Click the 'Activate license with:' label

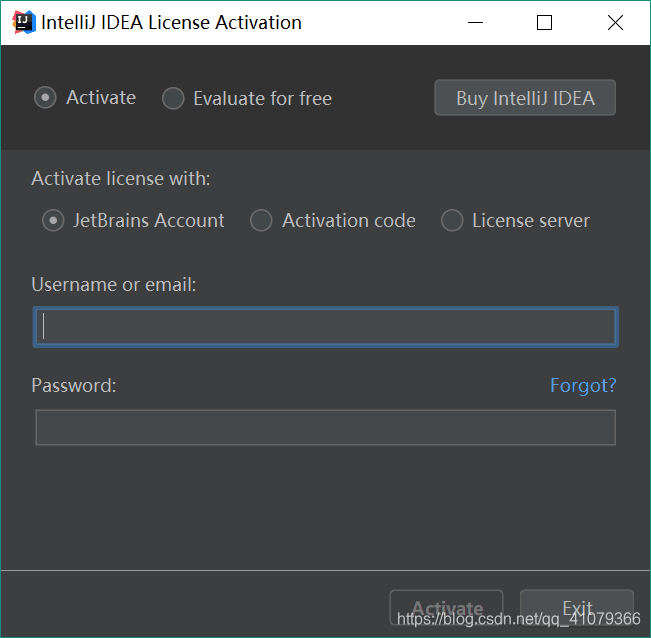click(x=121, y=179)
